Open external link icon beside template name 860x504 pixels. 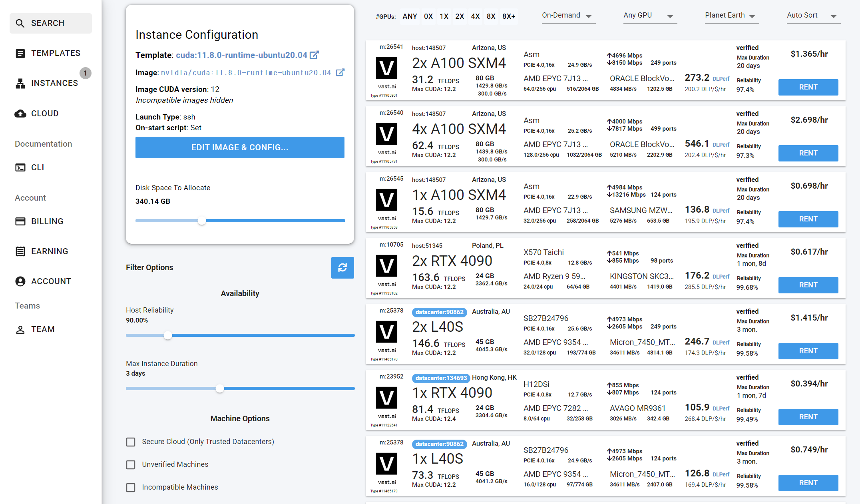point(315,55)
